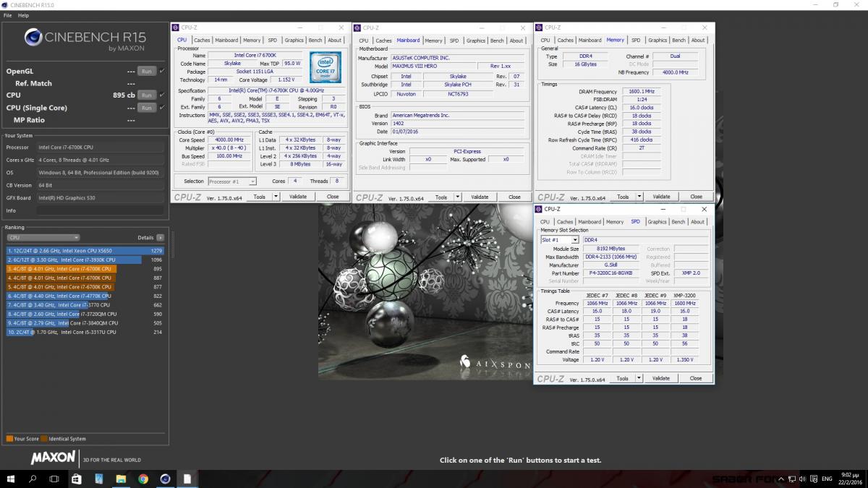Select Bench tab in first CPU-Z window

(x=315, y=40)
